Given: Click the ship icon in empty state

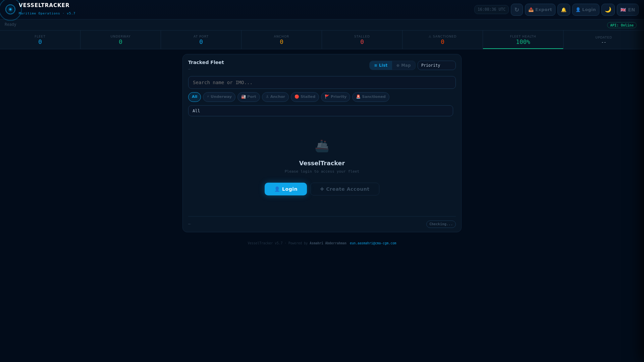Looking at the screenshot, I should coord(322,146).
